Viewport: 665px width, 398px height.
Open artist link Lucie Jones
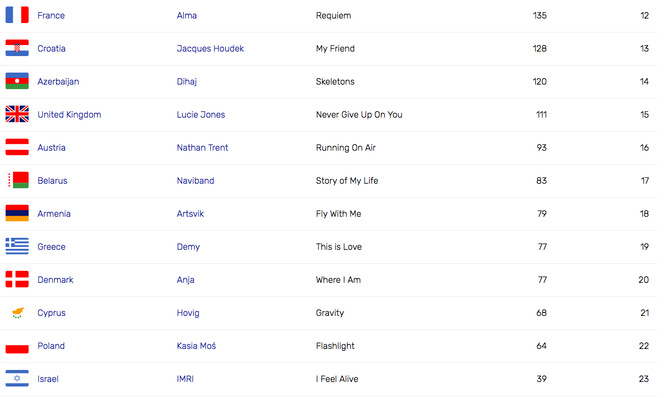click(201, 115)
